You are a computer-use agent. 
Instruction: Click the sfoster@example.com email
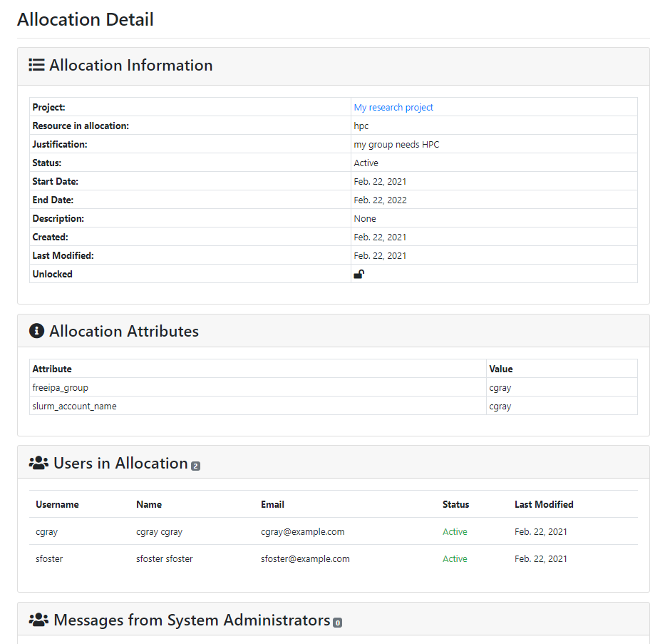(x=305, y=558)
